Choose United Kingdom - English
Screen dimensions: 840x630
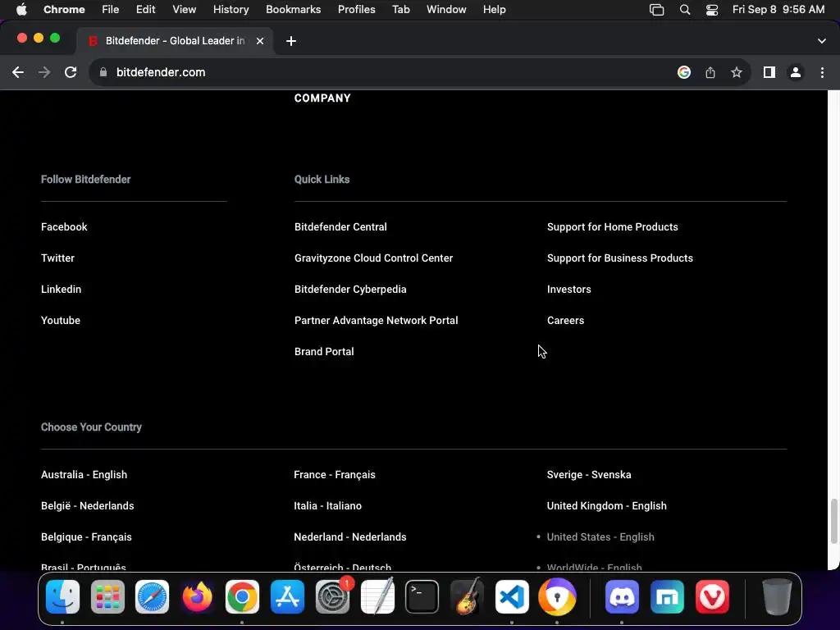606,505
